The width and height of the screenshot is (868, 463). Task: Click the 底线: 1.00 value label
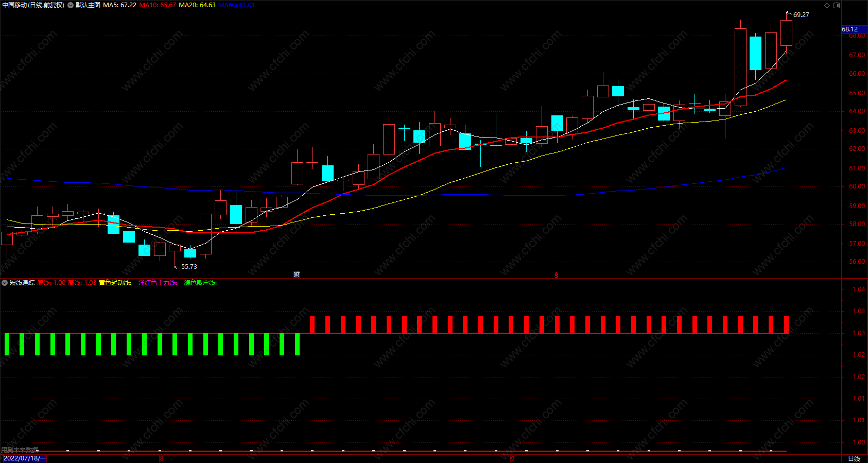tap(51, 283)
